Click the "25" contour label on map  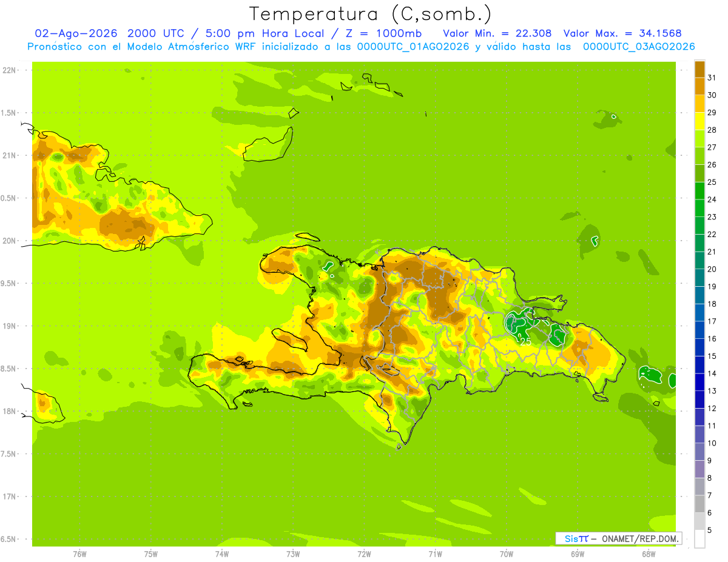tap(525, 342)
